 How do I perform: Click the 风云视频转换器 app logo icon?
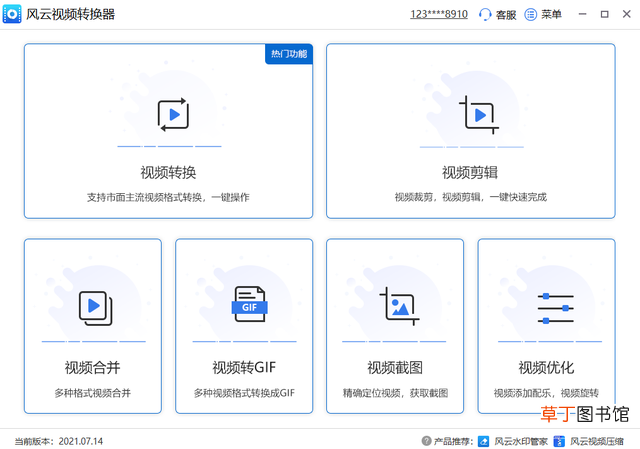(x=12, y=14)
